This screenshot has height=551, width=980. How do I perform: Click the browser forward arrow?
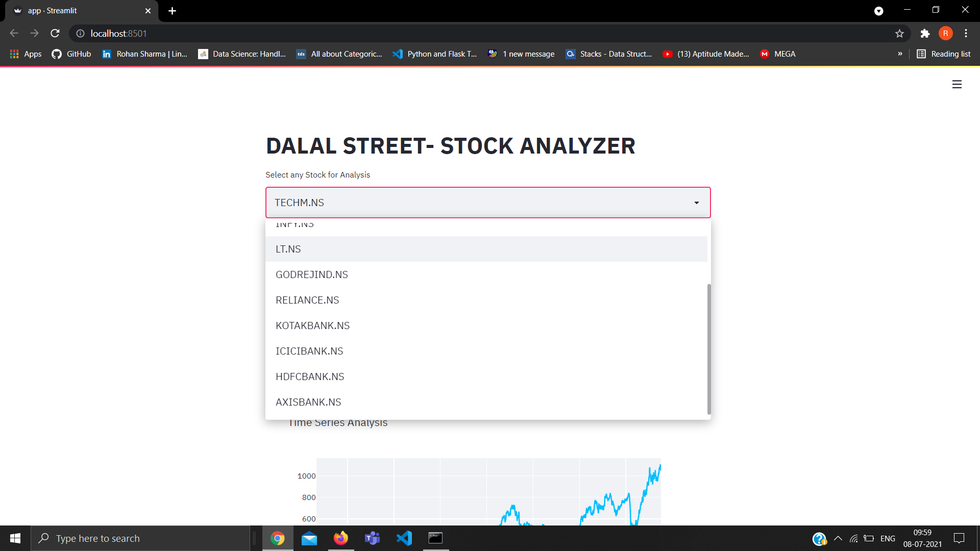(x=34, y=33)
